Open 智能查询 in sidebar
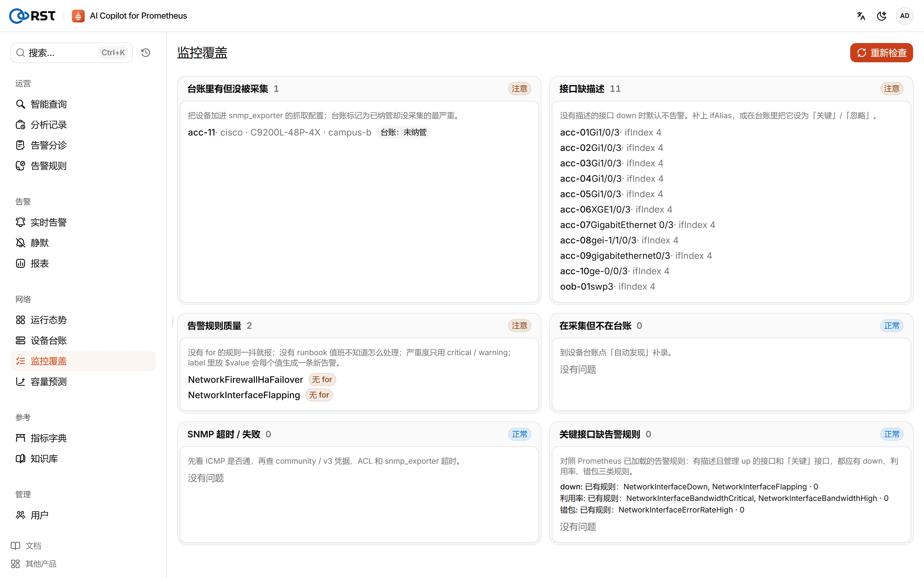 (83, 104)
